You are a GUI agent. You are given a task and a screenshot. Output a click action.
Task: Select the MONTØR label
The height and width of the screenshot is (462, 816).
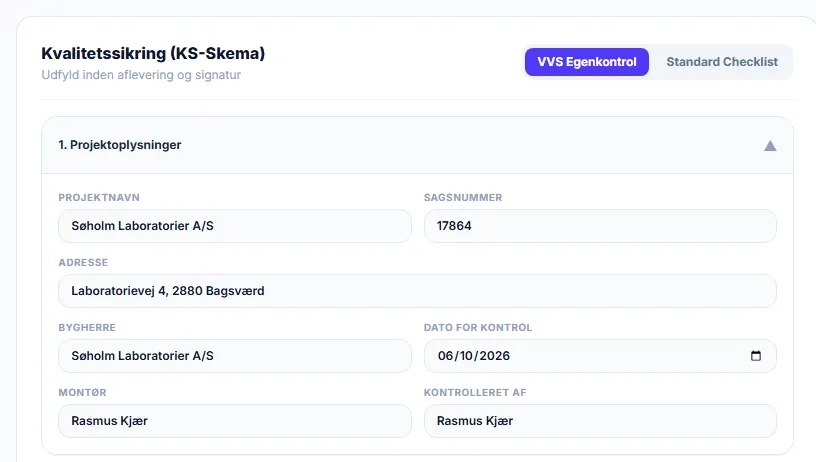82,393
